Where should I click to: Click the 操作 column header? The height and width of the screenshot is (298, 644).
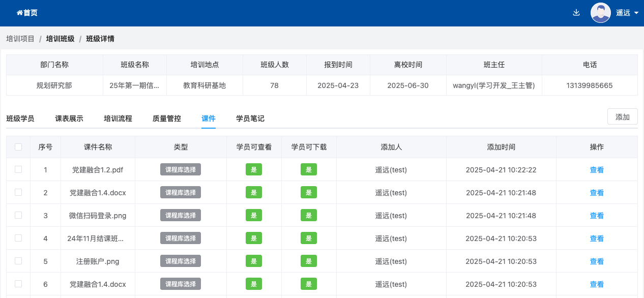(597, 147)
